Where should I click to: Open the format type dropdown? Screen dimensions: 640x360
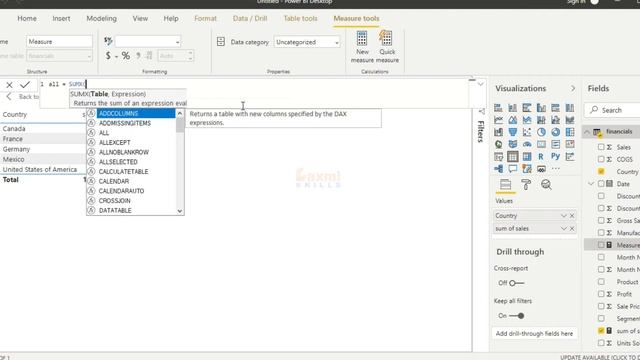(148, 42)
